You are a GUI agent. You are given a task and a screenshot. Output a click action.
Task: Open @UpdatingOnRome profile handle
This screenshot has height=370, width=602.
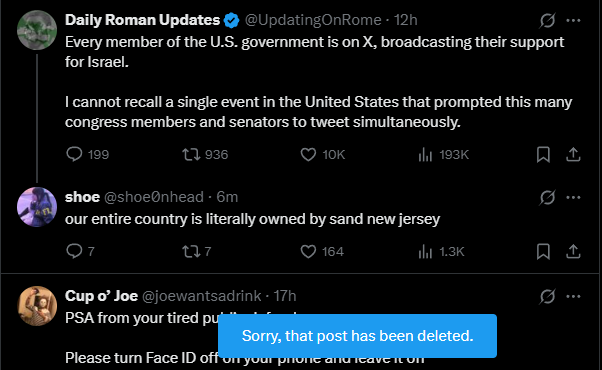pyautogui.click(x=313, y=20)
